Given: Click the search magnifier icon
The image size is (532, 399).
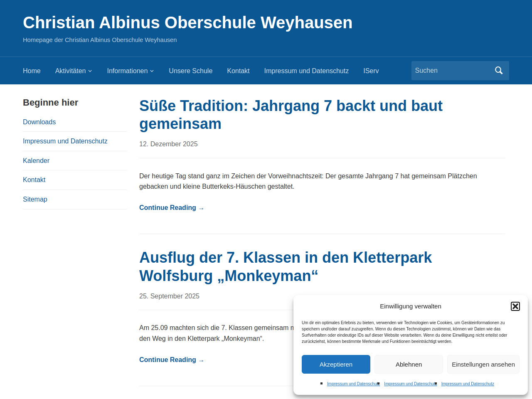Looking at the screenshot, I should (x=499, y=71).
